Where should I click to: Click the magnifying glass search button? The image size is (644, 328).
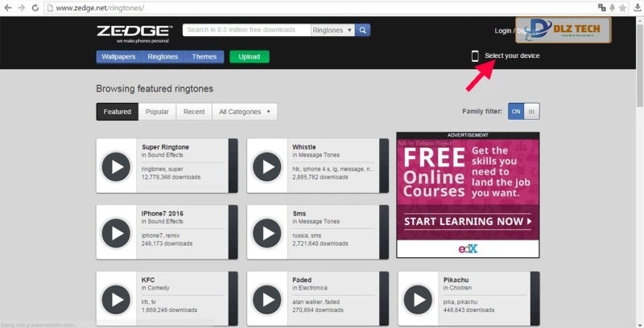363,31
